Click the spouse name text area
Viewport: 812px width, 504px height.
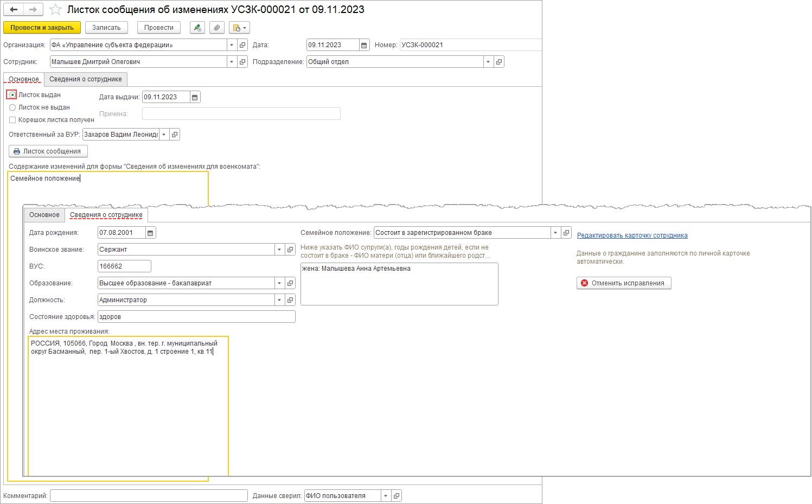(x=399, y=284)
